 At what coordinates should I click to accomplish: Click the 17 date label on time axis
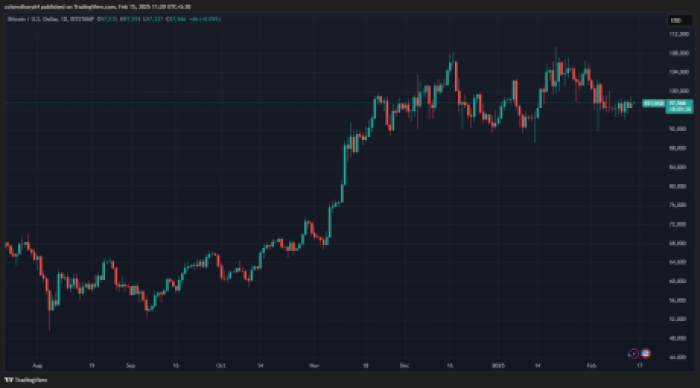pyautogui.click(x=640, y=366)
